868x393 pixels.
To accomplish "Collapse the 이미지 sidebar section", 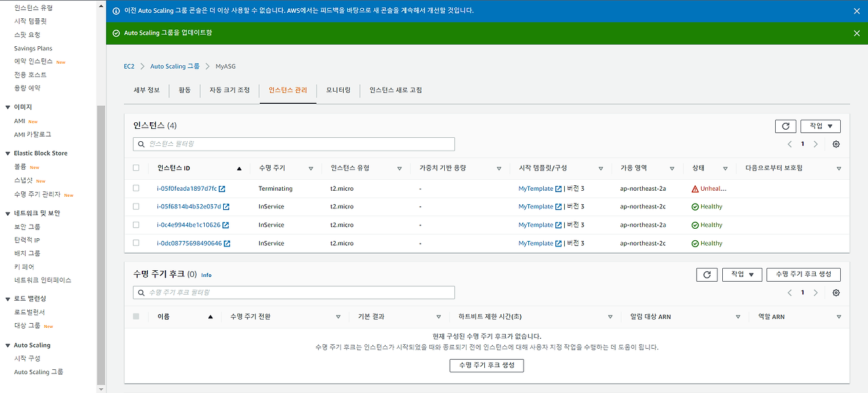I will pyautogui.click(x=7, y=107).
